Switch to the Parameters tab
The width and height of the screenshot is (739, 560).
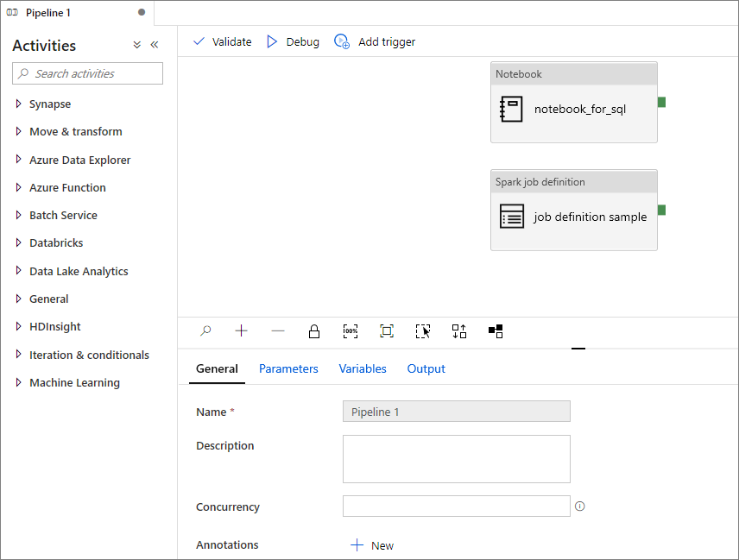288,368
